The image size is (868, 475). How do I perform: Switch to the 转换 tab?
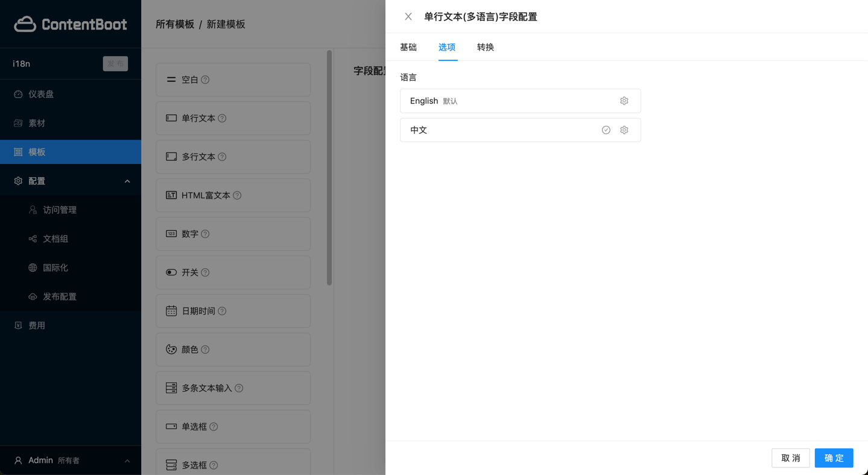coord(486,47)
